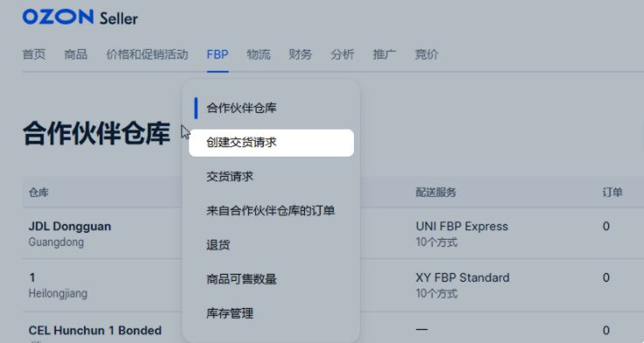Click the Heilongjiang location text

58,294
